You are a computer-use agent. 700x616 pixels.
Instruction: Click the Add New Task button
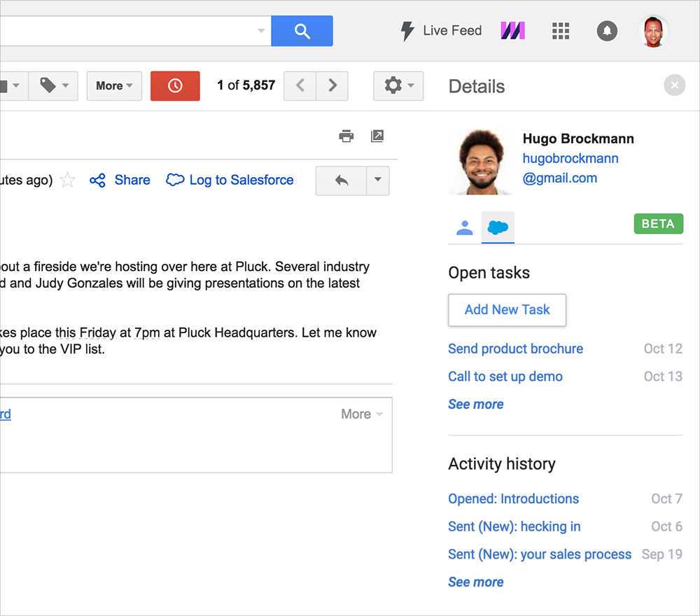tap(507, 310)
